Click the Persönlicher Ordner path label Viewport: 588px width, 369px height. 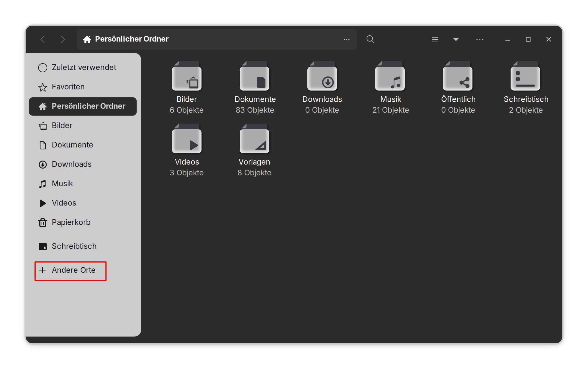[132, 39]
